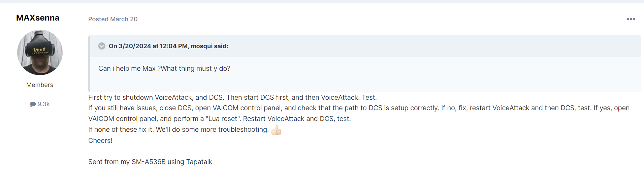Click the 9.3k post count
Viewport: 644px width, 186px height.
pos(43,104)
